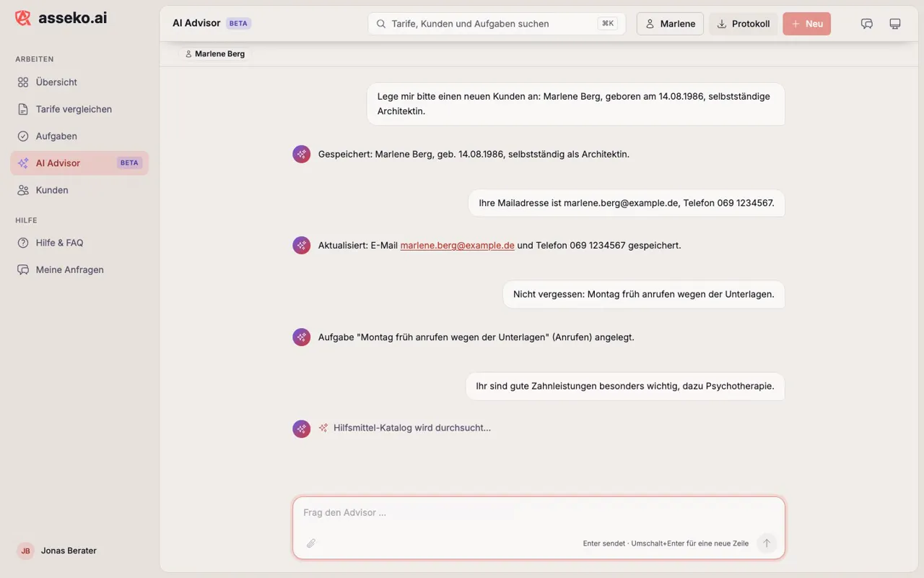924x578 pixels.
Task: Download the Protokoll
Action: (x=743, y=24)
